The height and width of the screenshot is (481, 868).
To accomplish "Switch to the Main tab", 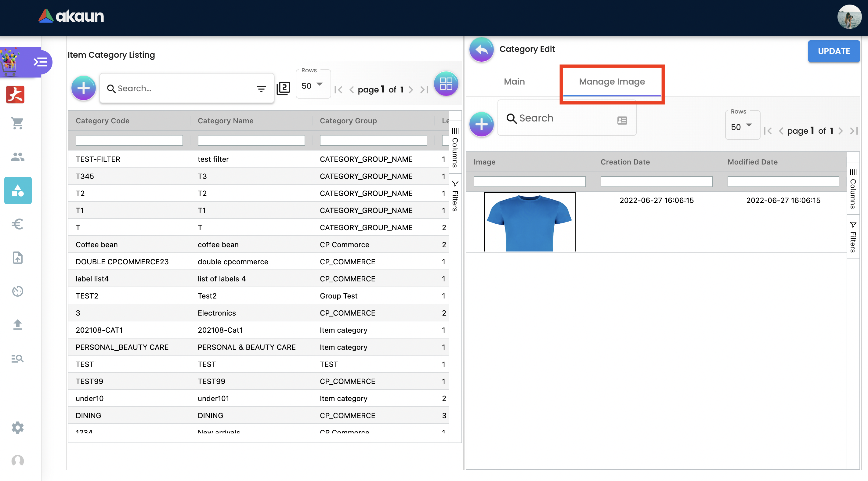I will click(x=514, y=81).
